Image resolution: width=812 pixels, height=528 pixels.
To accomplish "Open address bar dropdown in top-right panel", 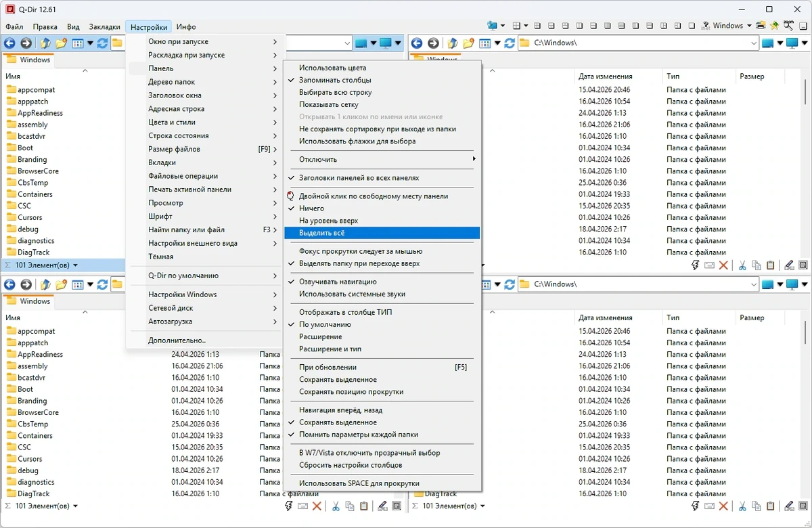I will pyautogui.click(x=753, y=43).
